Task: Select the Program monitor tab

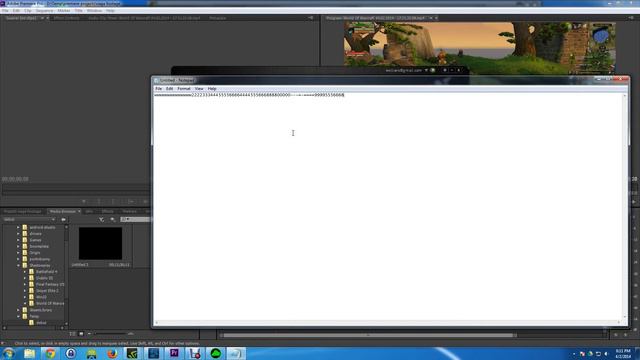Action: pyautogui.click(x=375, y=18)
